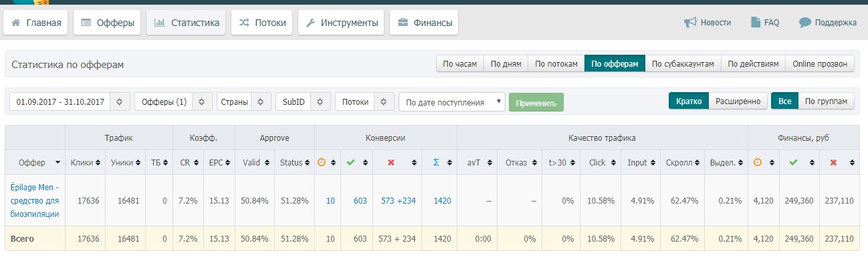The height and width of the screenshot is (263, 868).
Task: Click the bar chart icon on Статистика
Action: click(159, 23)
